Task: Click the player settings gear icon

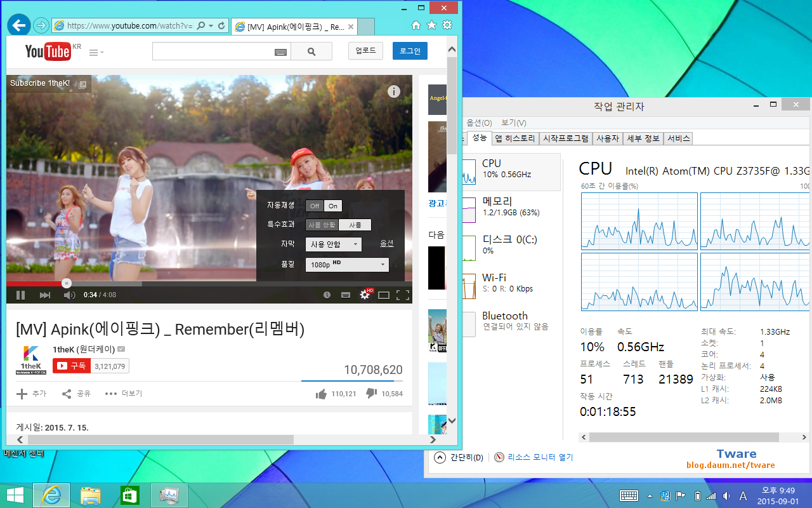Action: [x=365, y=295]
